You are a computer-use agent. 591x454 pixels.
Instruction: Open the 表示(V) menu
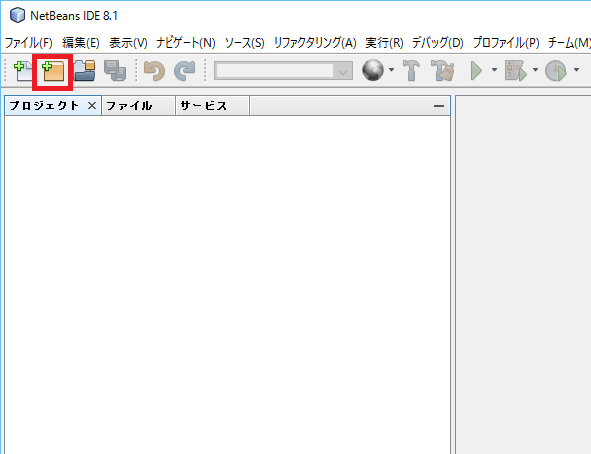[128, 43]
